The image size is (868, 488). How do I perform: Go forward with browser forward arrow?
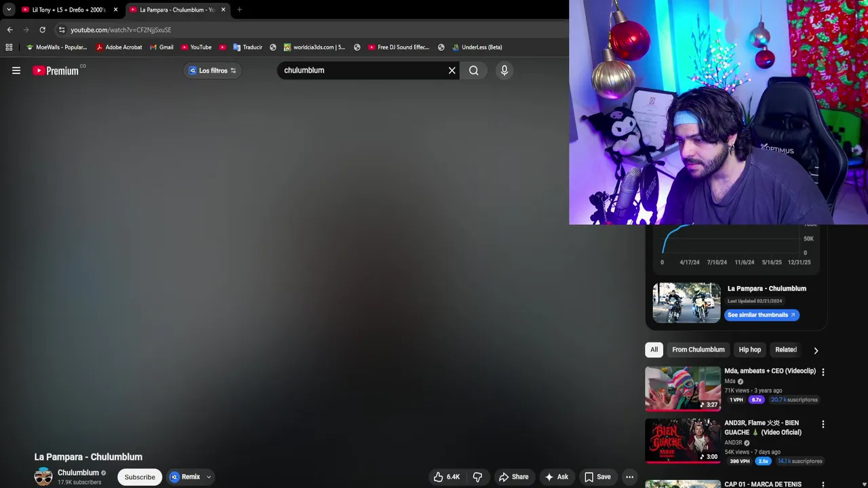point(26,30)
